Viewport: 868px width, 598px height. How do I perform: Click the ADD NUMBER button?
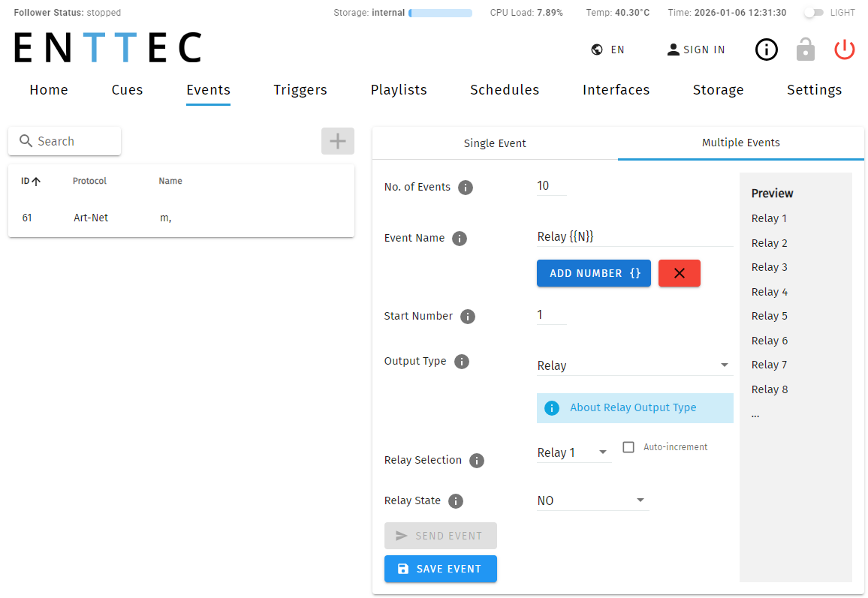coord(593,273)
